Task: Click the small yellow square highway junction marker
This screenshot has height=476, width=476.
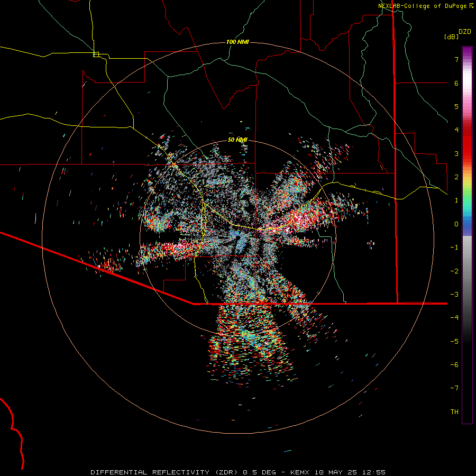Action: [96, 54]
